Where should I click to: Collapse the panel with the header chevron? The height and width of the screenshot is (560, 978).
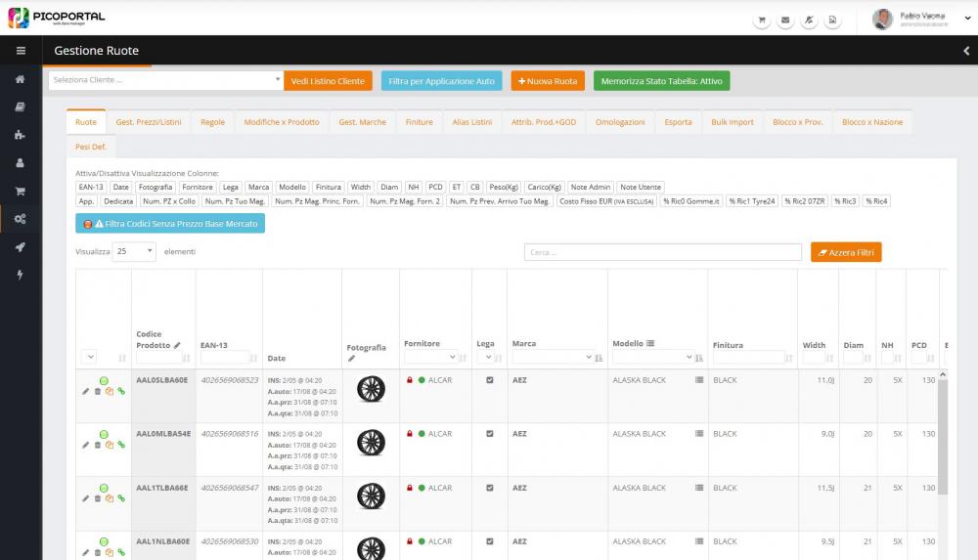[966, 51]
